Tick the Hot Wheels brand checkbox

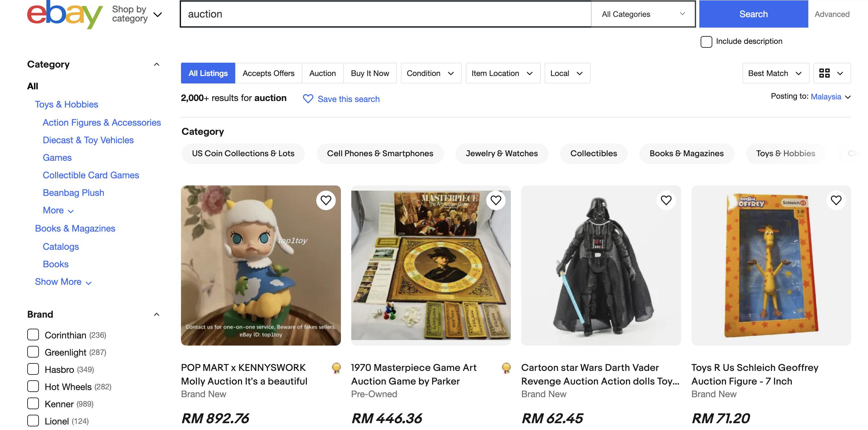(x=33, y=386)
